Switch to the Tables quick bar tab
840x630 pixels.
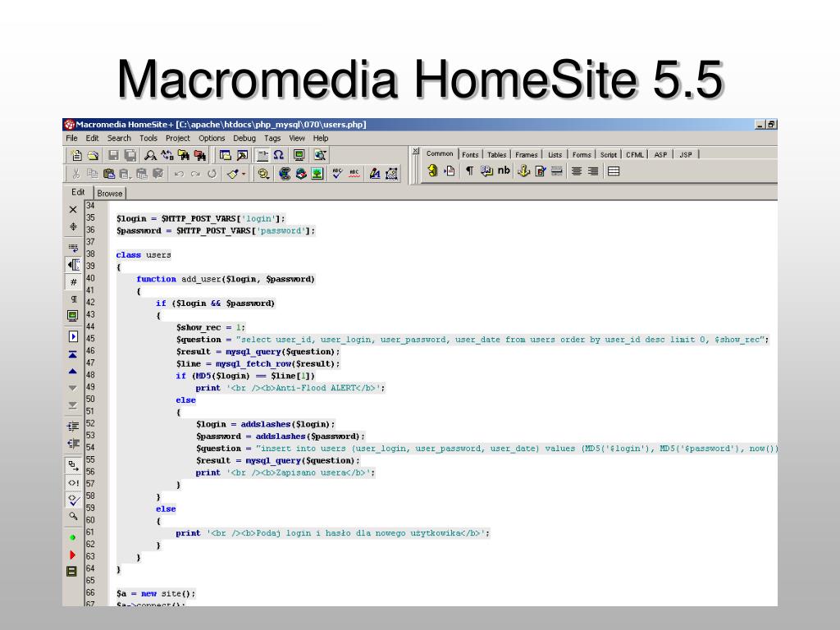coord(496,155)
